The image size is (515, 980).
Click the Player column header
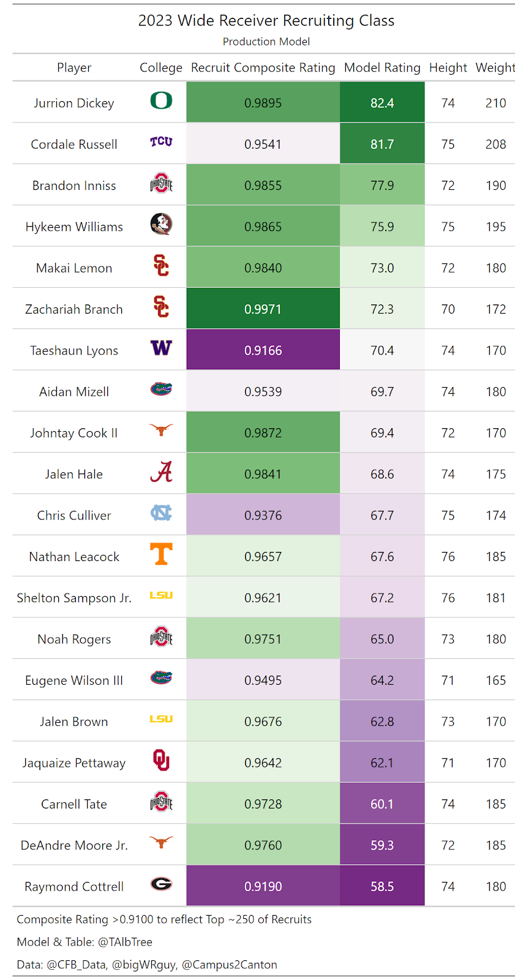click(74, 67)
